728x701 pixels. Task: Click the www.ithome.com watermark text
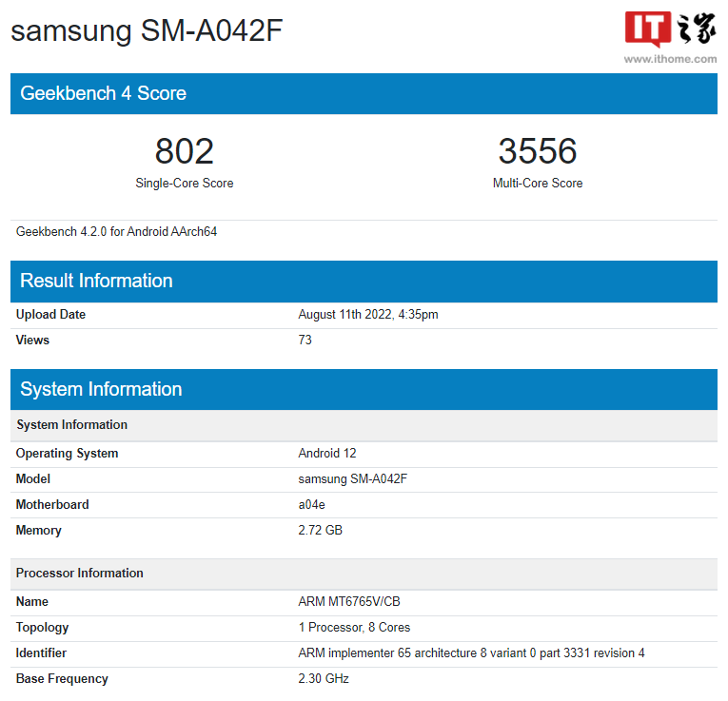670,59
